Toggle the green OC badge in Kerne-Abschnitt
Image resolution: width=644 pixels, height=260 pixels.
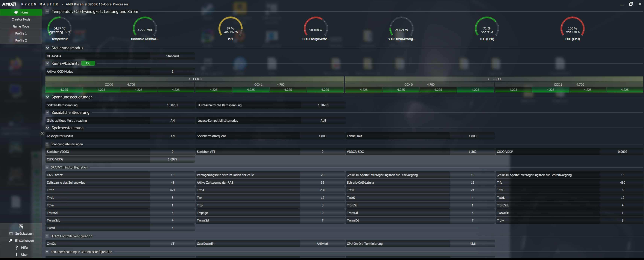pyautogui.click(x=88, y=63)
